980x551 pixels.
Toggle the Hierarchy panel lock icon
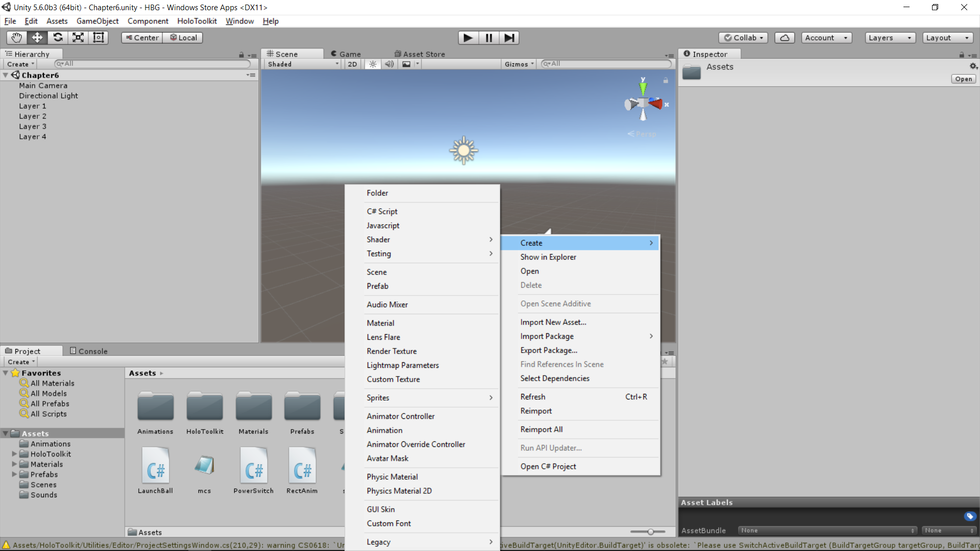click(x=241, y=55)
